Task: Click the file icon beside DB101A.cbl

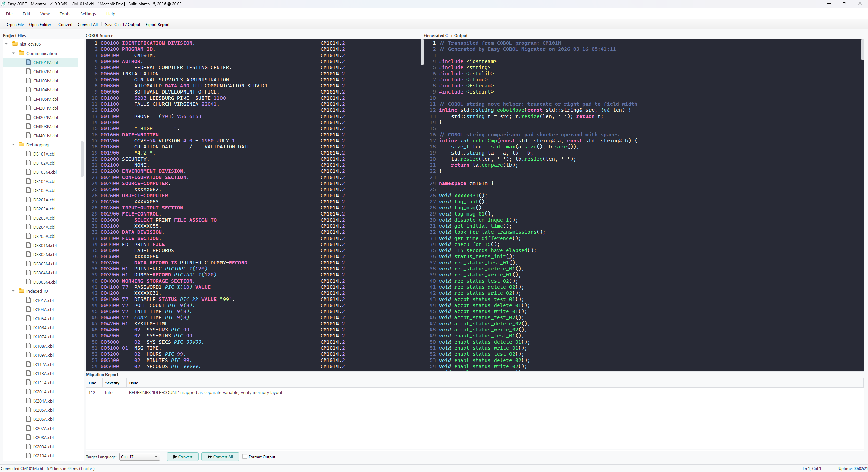Action: 29,153
